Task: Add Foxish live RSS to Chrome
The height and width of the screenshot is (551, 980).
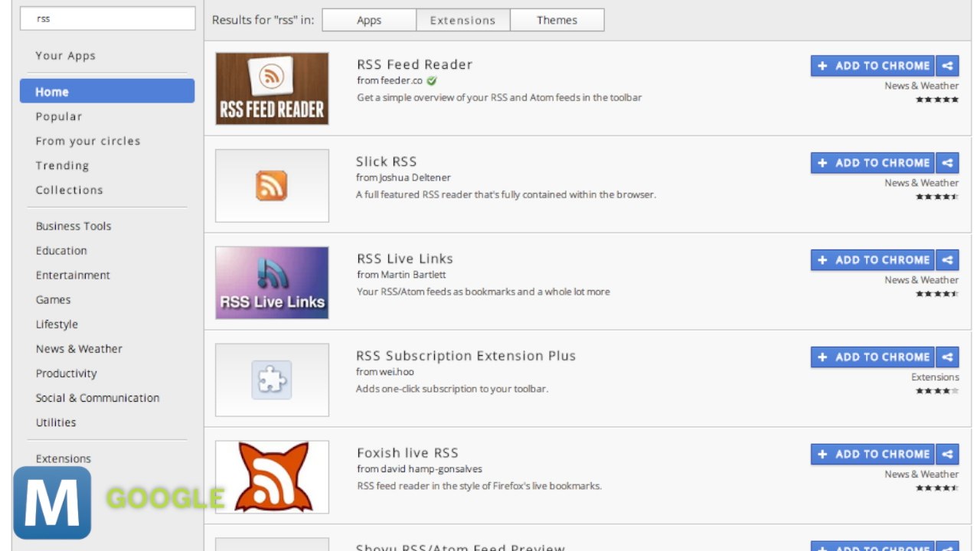Action: 873,455
